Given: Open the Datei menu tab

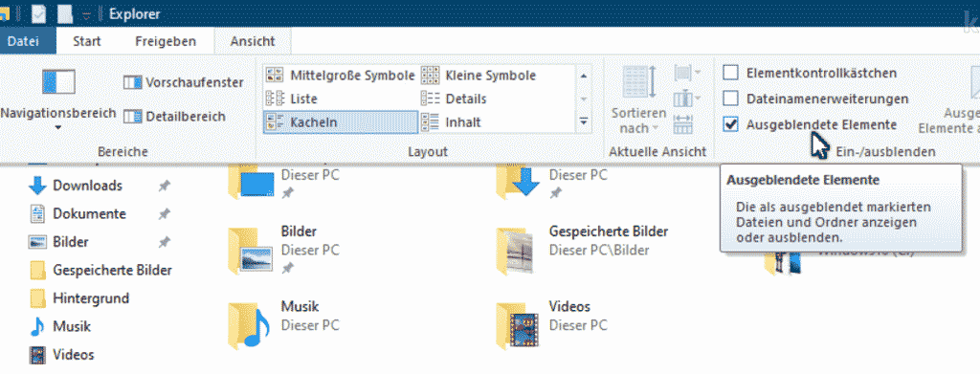Looking at the screenshot, I should (24, 41).
